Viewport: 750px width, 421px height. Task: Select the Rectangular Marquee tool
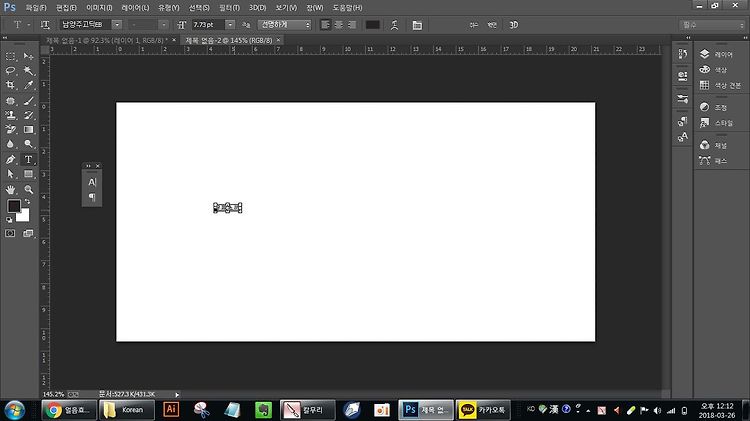coord(11,56)
